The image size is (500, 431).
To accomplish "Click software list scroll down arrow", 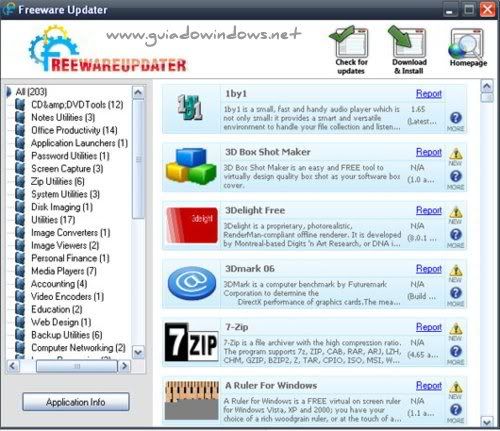I will (x=487, y=422).
